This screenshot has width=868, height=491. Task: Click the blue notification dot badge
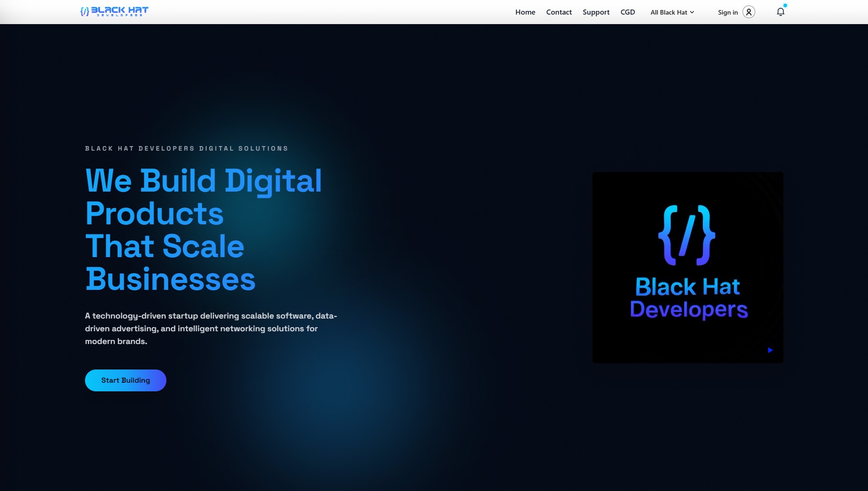pos(785,5)
